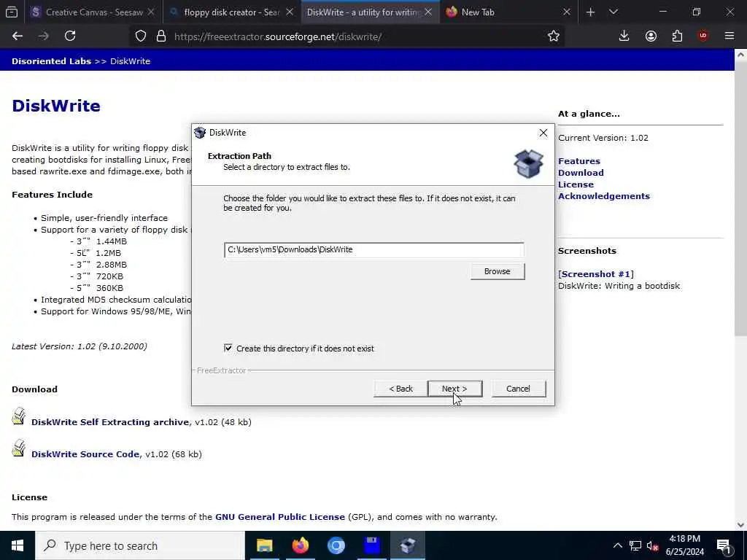Open the Features sidebar link
This screenshot has width=747, height=560.
click(x=578, y=161)
